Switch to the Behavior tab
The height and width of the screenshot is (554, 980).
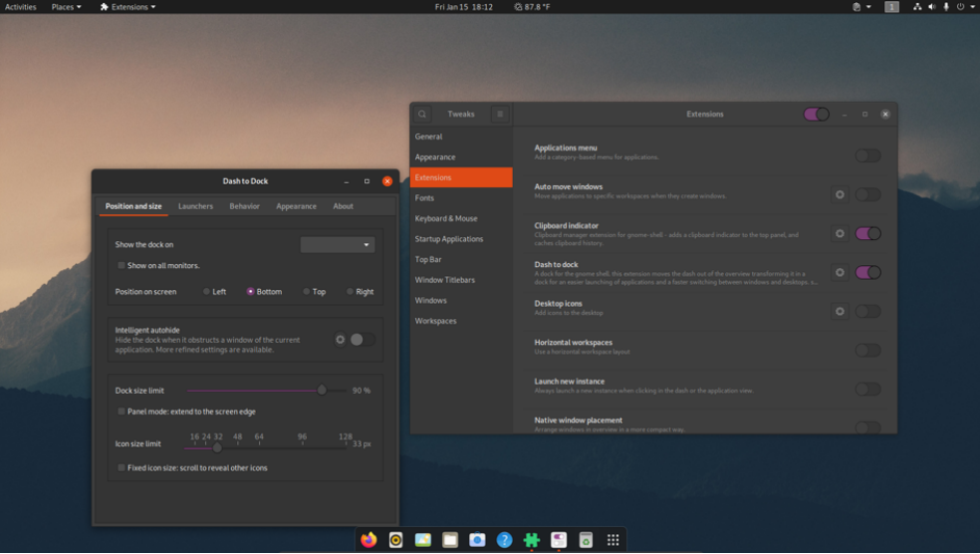click(x=244, y=206)
